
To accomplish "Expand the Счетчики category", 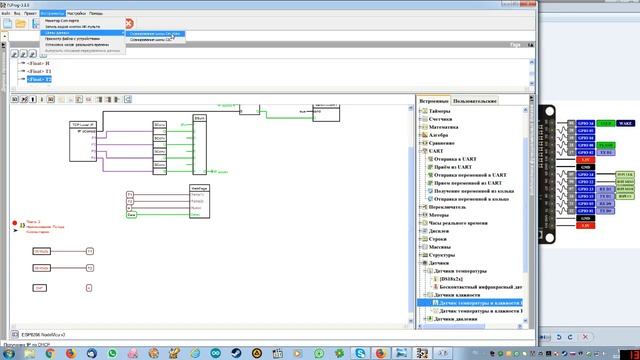I will pyautogui.click(x=420, y=119).
